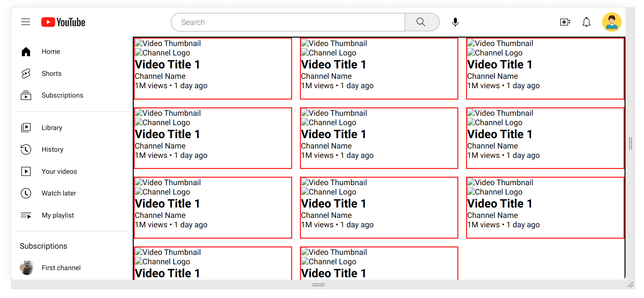Screen dimensions: 644x298
Task: Select the Watch later clock icon
Action: point(26,193)
